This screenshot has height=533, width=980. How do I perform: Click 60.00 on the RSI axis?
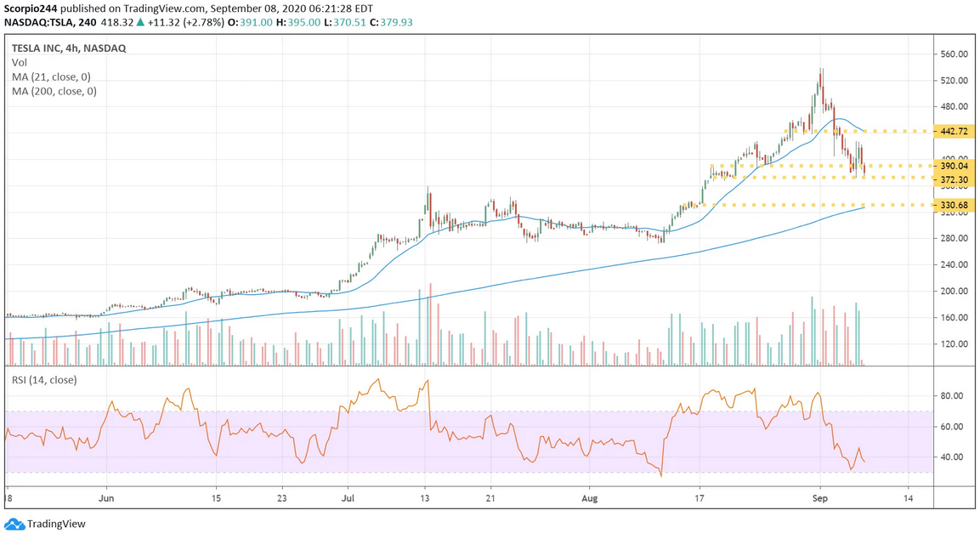(x=952, y=427)
